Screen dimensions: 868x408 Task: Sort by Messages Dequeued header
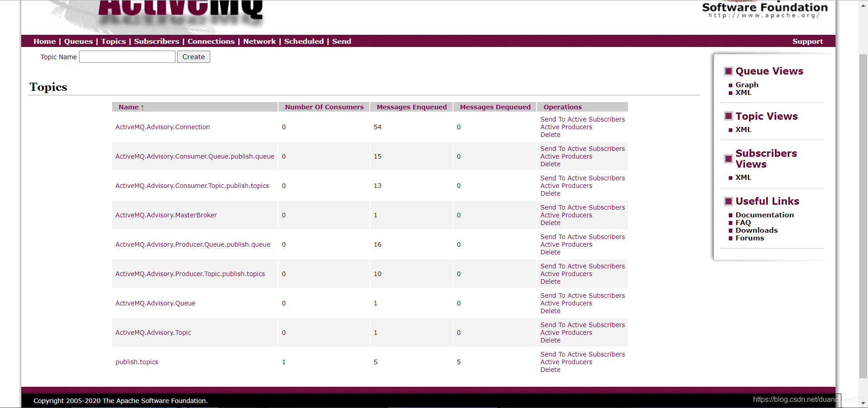point(495,107)
